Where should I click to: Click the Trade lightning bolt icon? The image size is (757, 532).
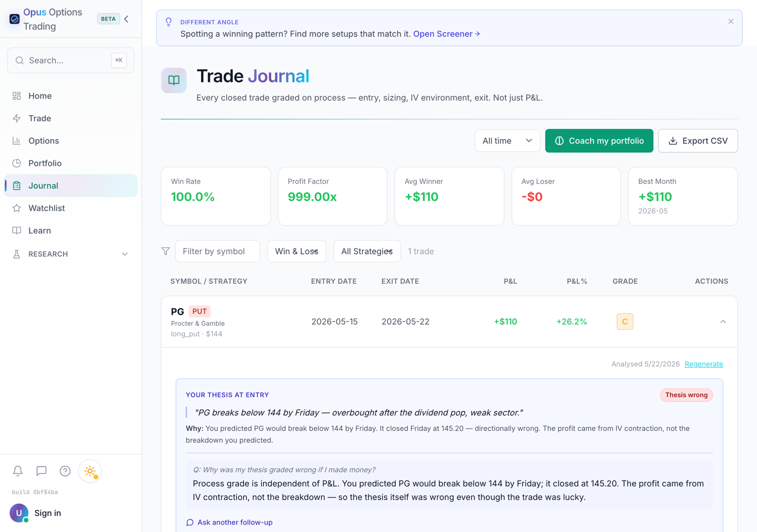(17, 118)
